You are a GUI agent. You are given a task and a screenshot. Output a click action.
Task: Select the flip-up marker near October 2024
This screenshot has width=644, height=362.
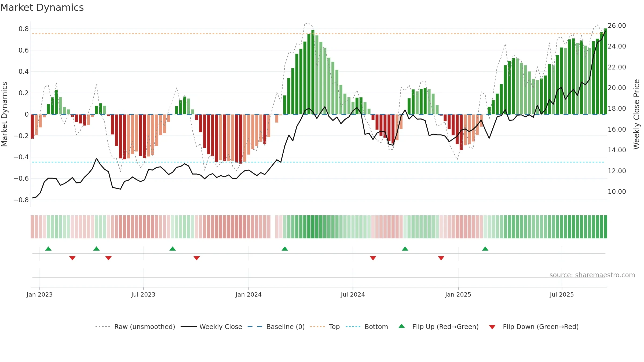click(x=405, y=249)
